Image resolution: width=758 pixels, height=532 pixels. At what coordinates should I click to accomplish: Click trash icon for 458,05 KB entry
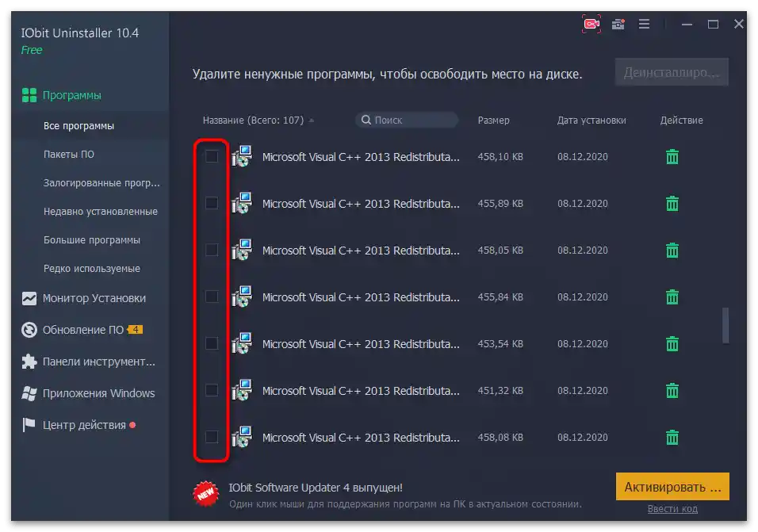[672, 251]
